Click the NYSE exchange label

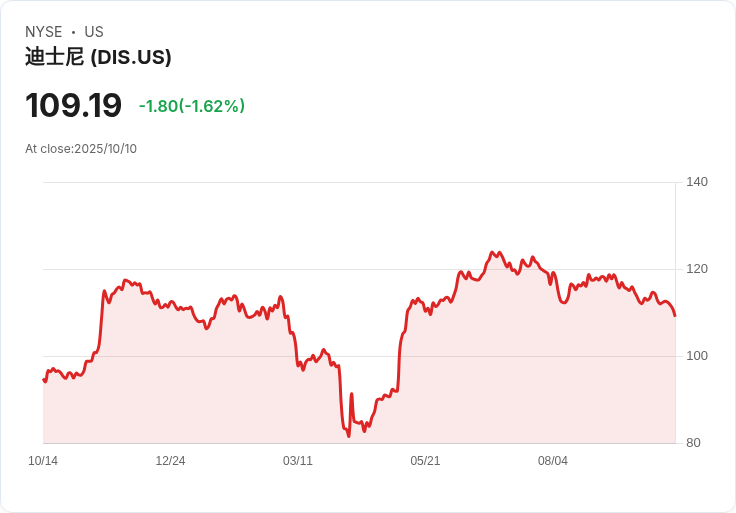click(x=44, y=32)
